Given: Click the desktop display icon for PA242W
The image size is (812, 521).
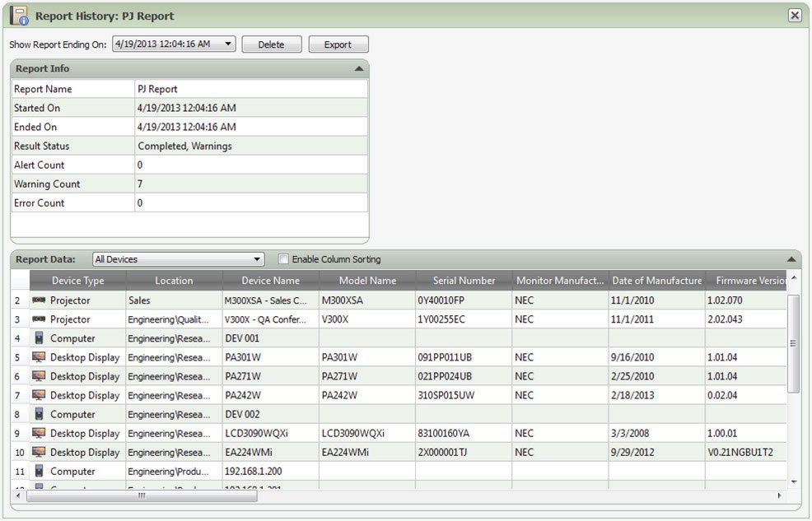Looking at the screenshot, I should pos(39,395).
